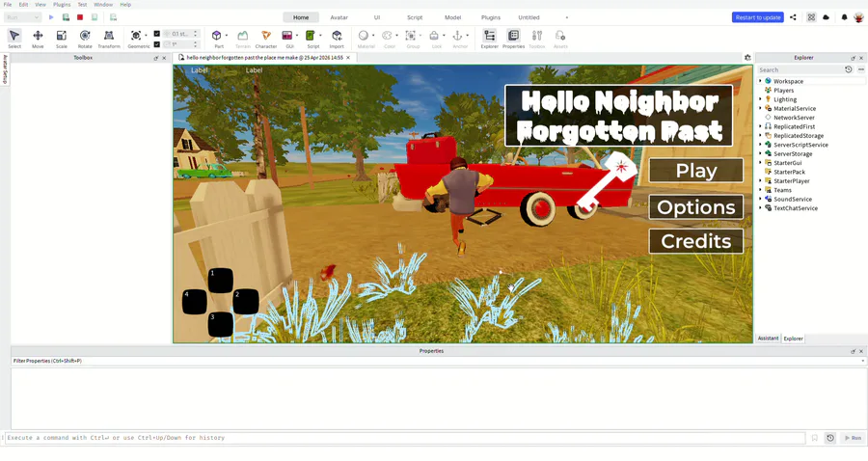
Task: Open the dropdown arrow after the Untitled tab
Action: 566,17
